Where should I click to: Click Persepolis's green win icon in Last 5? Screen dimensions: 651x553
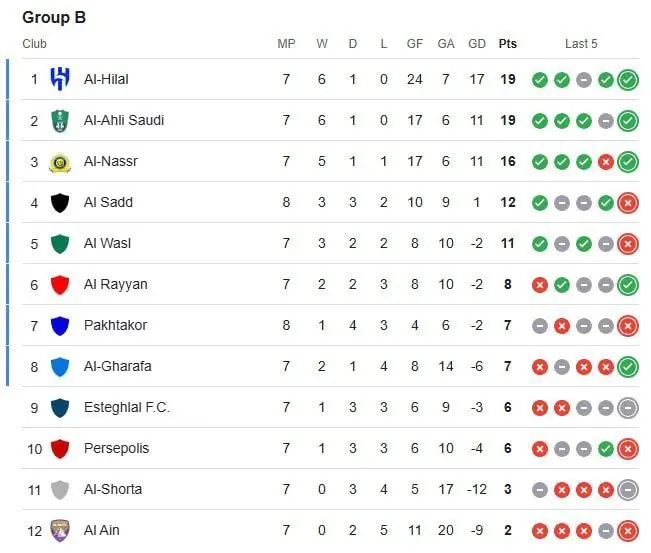point(606,449)
